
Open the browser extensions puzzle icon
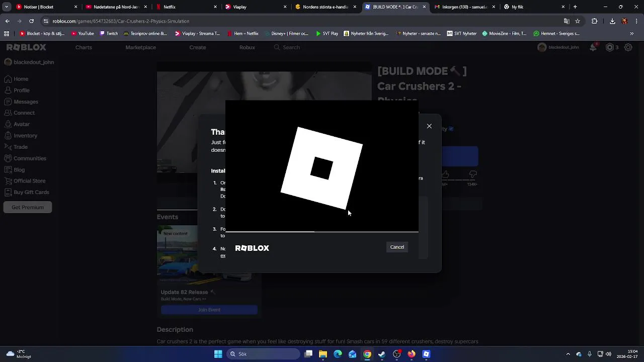[x=595, y=21]
